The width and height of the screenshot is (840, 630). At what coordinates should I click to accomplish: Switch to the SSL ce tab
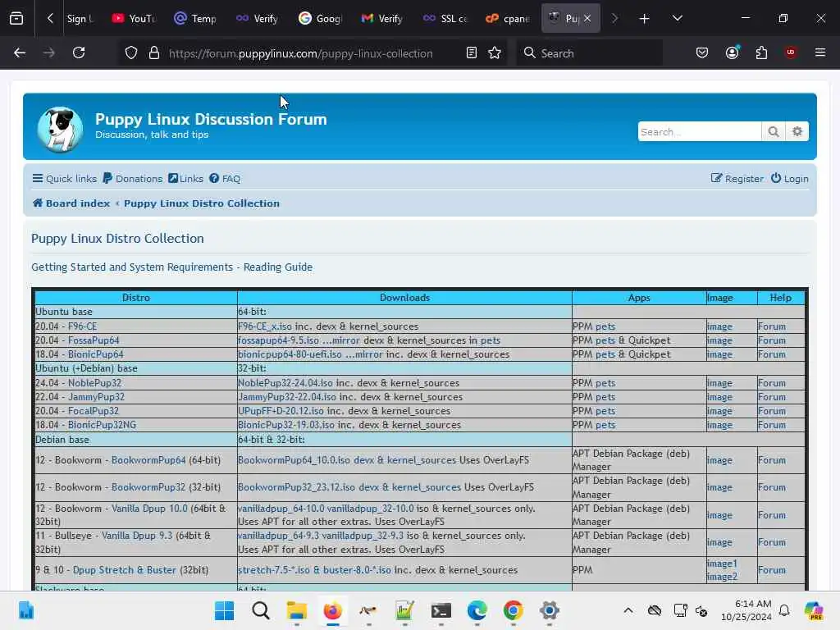445,19
